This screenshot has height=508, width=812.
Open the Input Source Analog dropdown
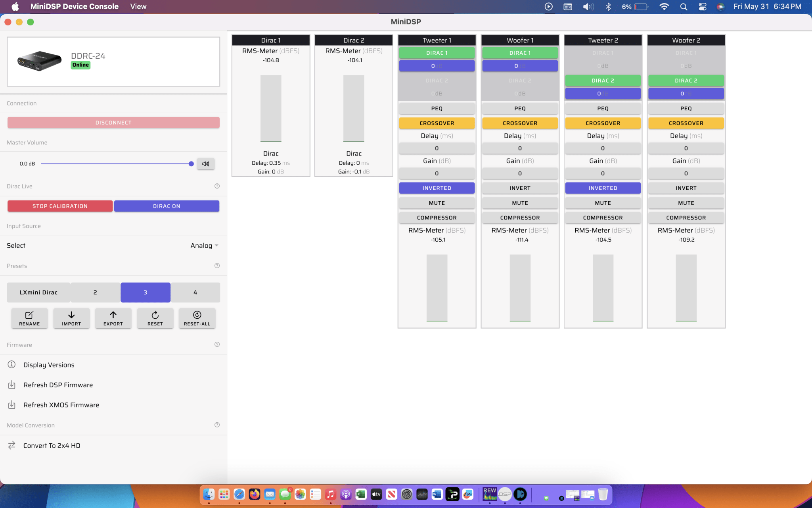point(204,246)
